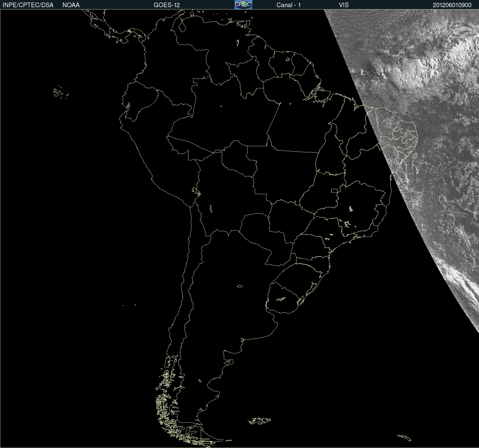Click the CPTEC logo in header
This screenshot has width=479, height=448.
click(x=243, y=5)
